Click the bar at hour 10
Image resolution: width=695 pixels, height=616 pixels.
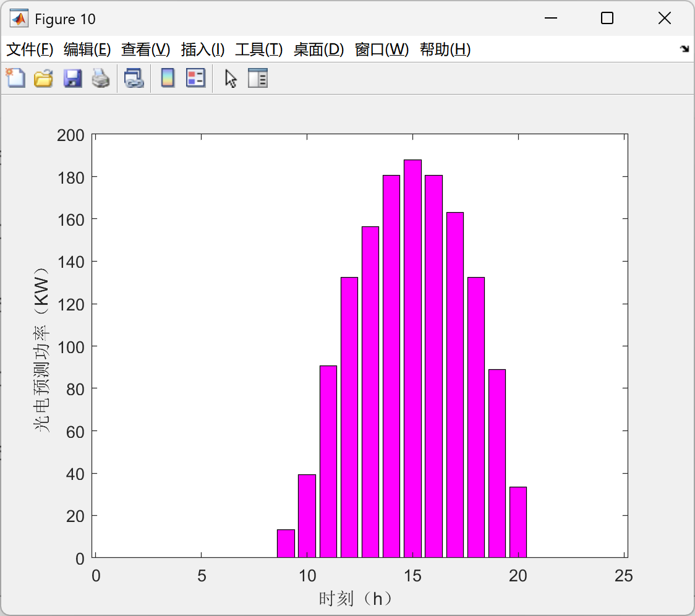(x=307, y=516)
